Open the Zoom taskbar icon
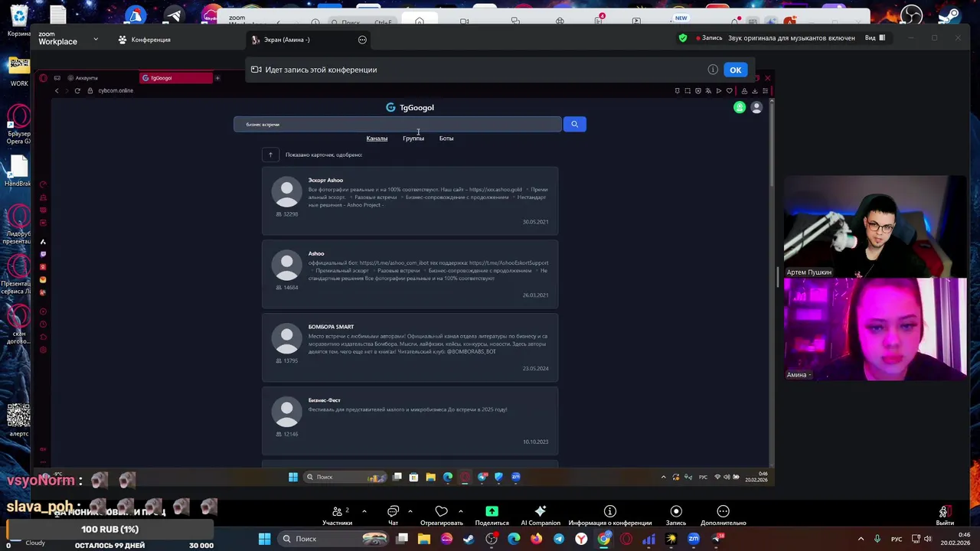The width and height of the screenshot is (980, 551). pos(694,539)
